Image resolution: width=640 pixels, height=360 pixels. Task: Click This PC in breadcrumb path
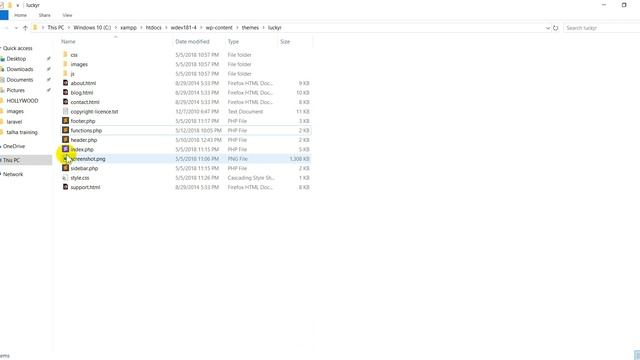56,28
